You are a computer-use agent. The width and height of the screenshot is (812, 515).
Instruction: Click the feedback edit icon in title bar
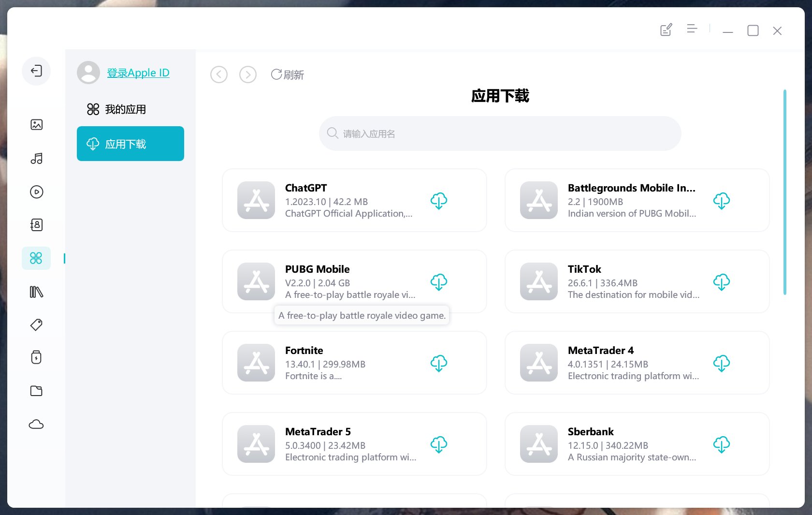pyautogui.click(x=666, y=30)
